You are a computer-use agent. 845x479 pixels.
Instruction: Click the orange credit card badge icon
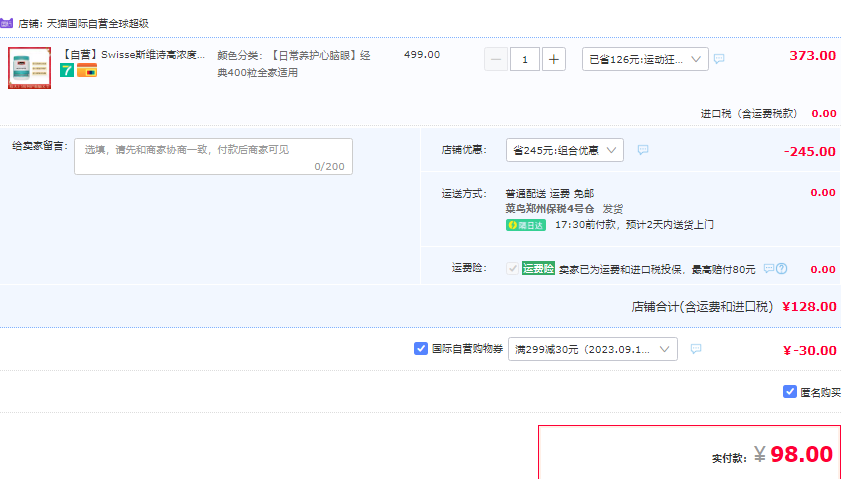[87, 70]
